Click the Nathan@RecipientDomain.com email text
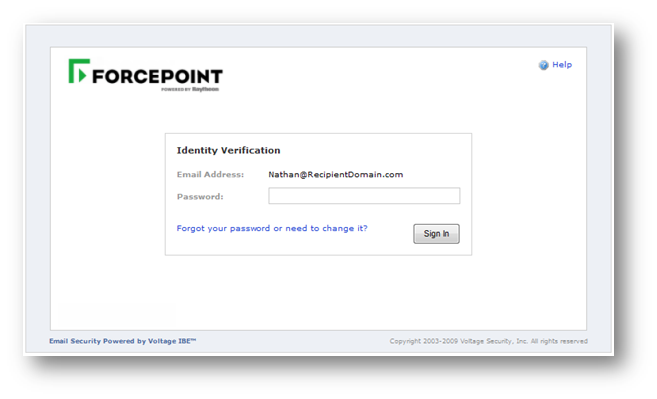 [x=336, y=174]
